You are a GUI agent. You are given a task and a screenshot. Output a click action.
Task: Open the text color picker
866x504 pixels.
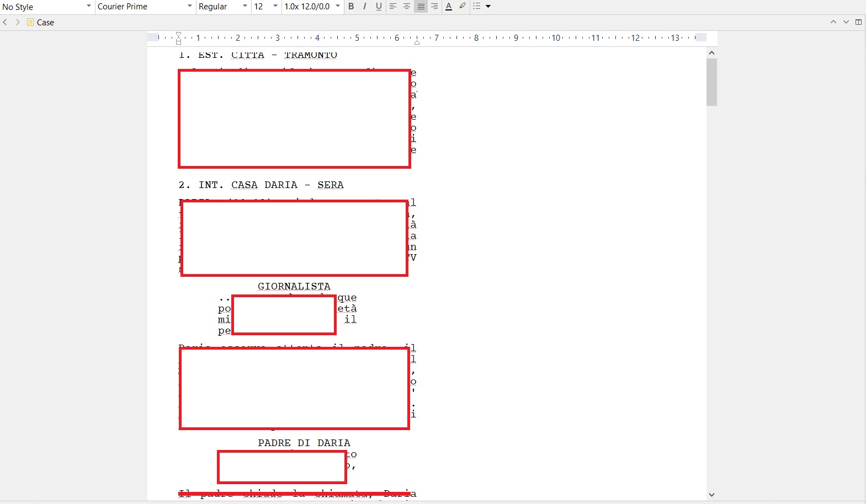coord(449,7)
